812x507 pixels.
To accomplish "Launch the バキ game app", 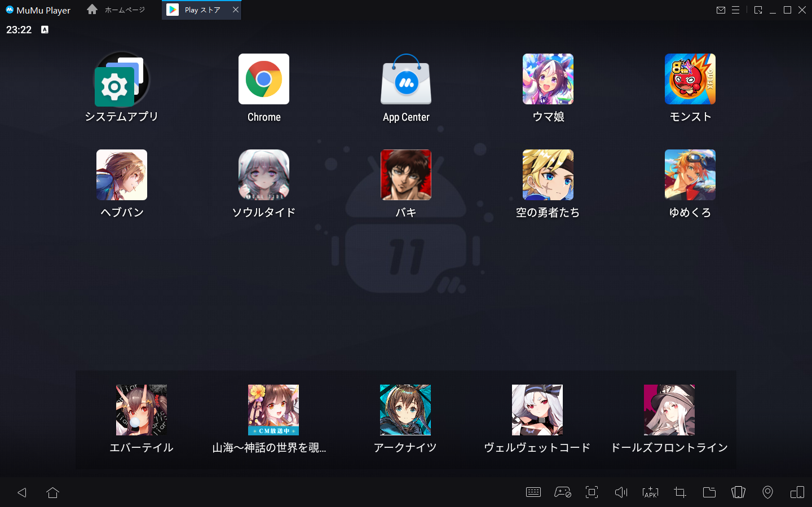I will pos(406,175).
